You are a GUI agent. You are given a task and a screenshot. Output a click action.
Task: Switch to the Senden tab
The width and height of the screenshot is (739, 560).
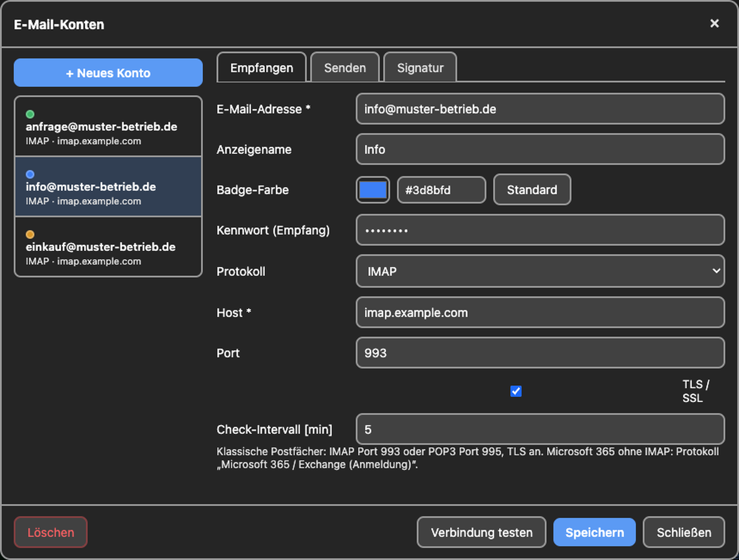click(345, 67)
